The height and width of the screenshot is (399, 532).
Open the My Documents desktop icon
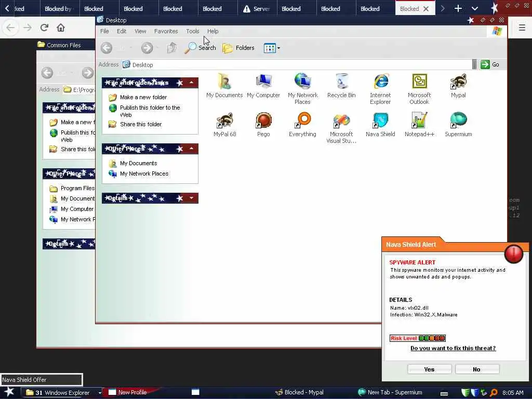(x=224, y=86)
